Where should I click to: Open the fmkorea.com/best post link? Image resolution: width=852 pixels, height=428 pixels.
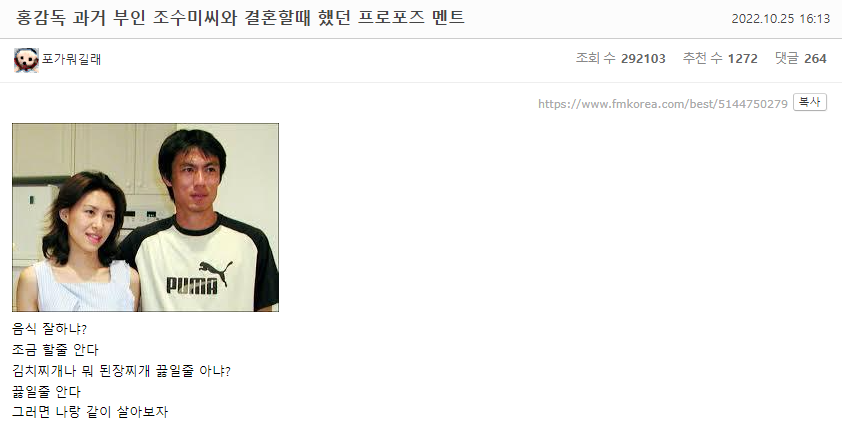(x=662, y=104)
